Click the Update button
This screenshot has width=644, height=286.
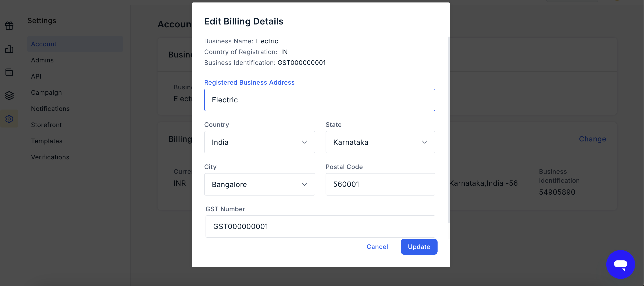[x=419, y=247]
